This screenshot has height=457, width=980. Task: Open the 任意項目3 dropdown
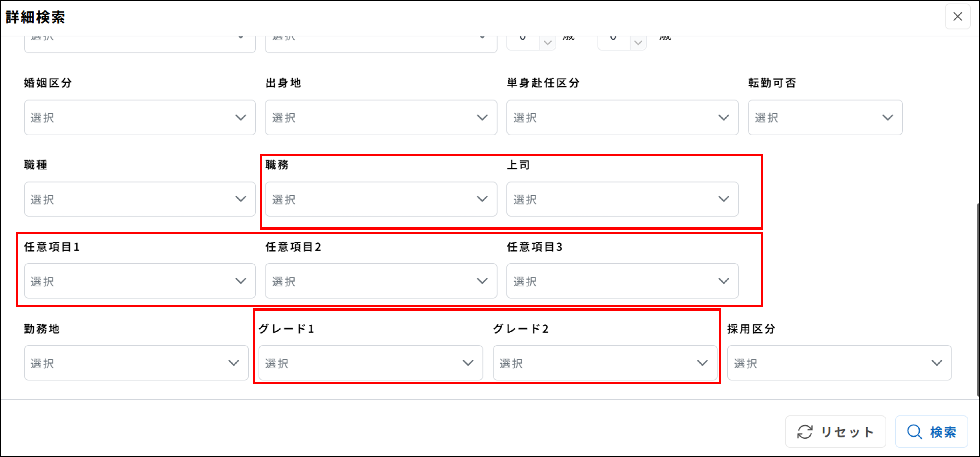pos(622,281)
